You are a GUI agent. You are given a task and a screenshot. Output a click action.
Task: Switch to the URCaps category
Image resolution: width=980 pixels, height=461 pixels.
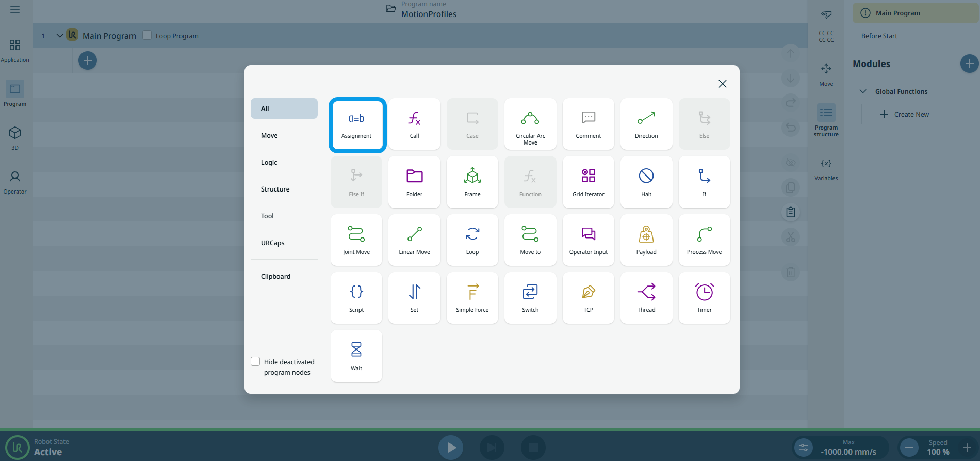(272, 243)
